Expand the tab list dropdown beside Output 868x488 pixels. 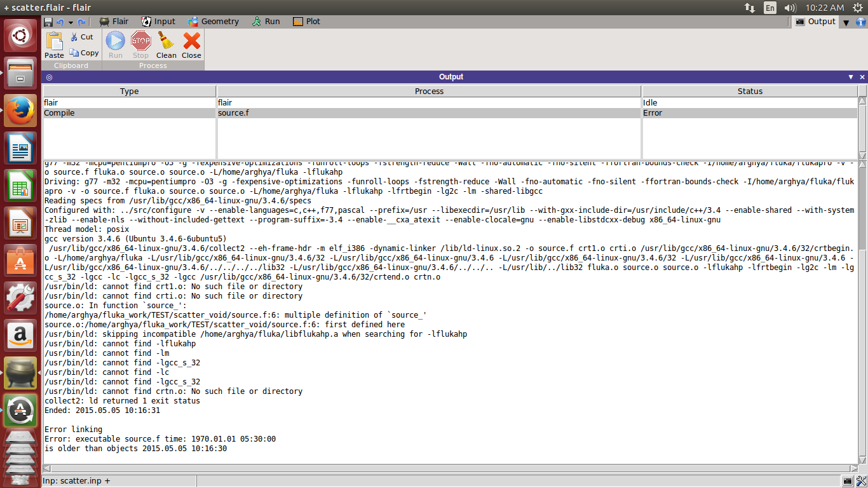[846, 22]
